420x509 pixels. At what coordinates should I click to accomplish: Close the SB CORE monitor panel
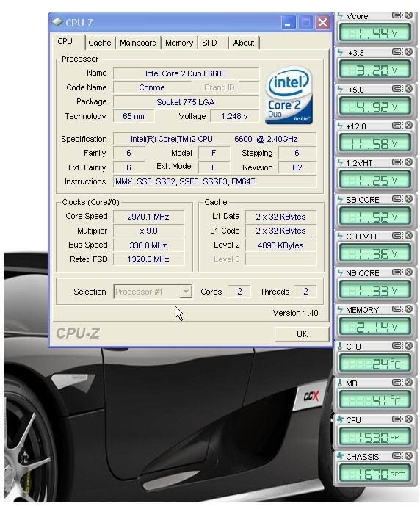409,198
